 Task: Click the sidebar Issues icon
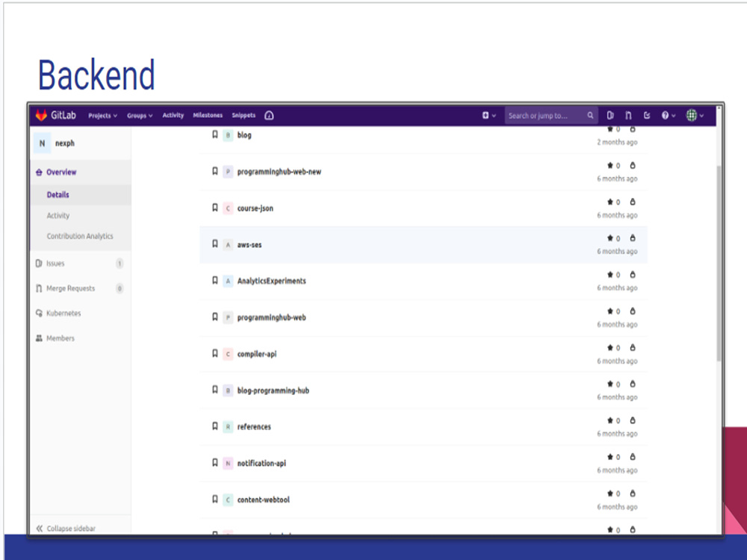[39, 264]
